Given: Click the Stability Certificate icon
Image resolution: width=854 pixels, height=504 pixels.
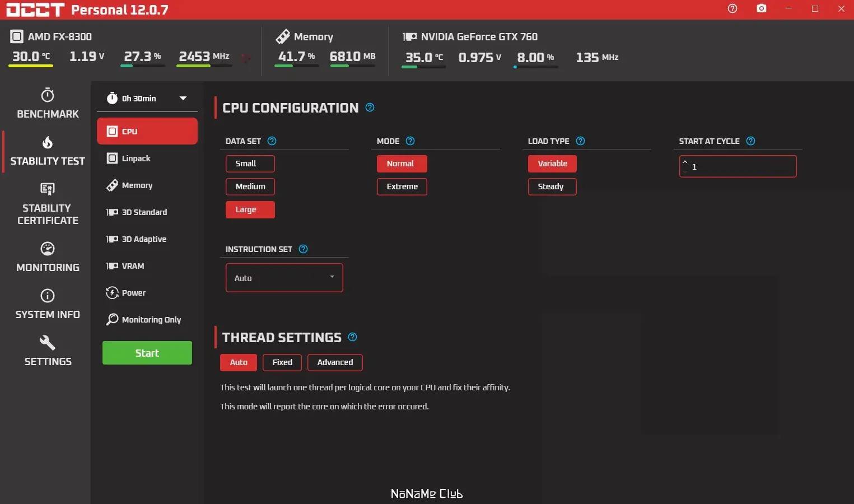Looking at the screenshot, I should [48, 189].
